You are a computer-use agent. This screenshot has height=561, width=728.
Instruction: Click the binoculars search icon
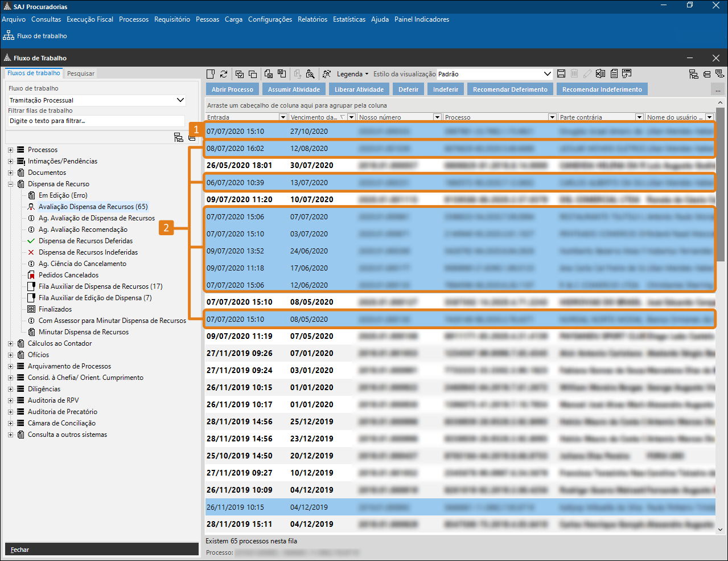click(310, 74)
